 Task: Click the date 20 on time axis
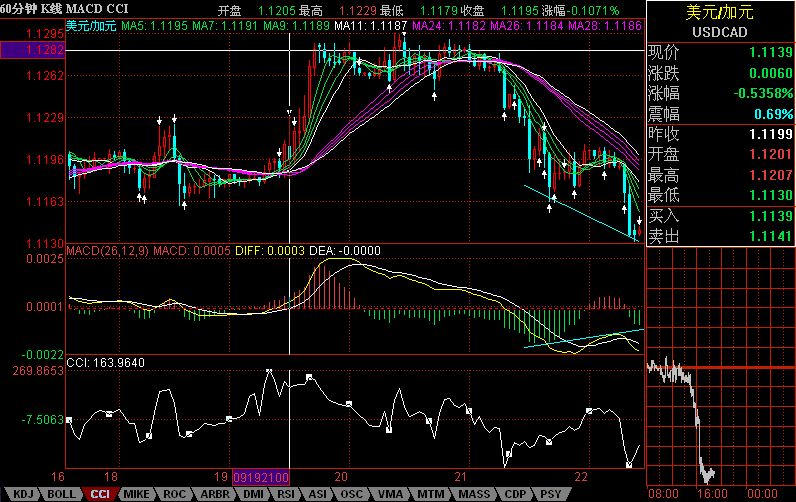[341, 477]
